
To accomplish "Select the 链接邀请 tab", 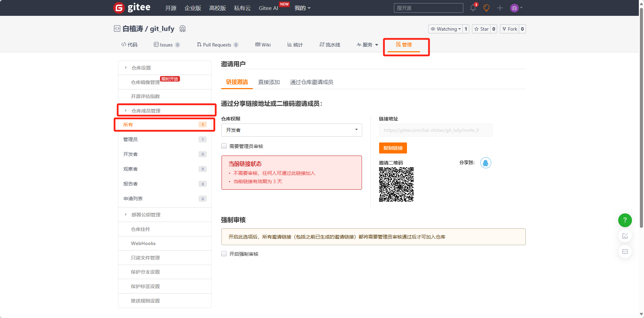I will (x=237, y=82).
